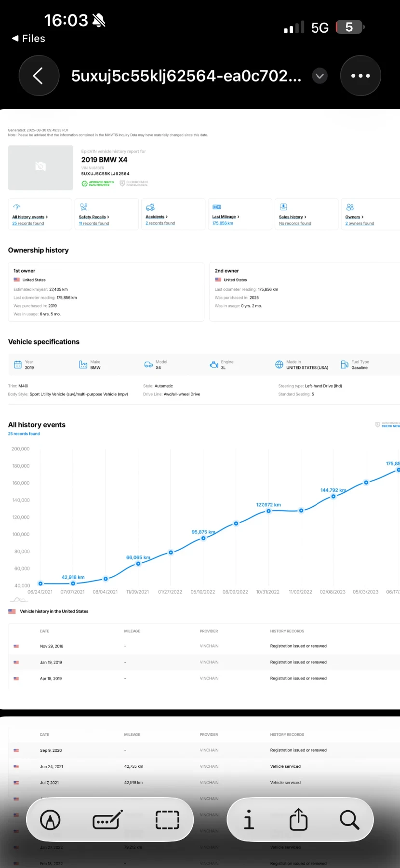Image resolution: width=400 pixels, height=868 pixels.
Task: Tap the back chevron button
Action: click(x=39, y=76)
